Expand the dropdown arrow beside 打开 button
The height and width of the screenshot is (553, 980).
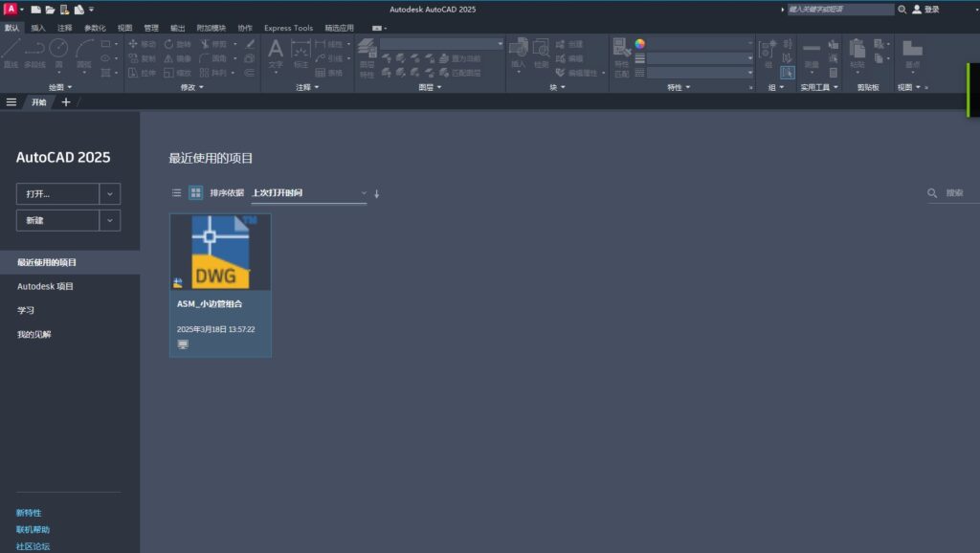tap(110, 193)
